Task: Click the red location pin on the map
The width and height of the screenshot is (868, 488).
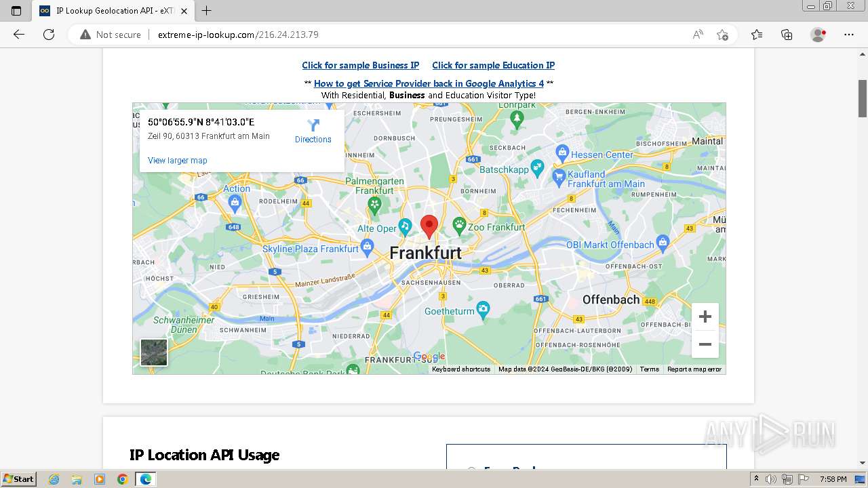Action: (429, 226)
